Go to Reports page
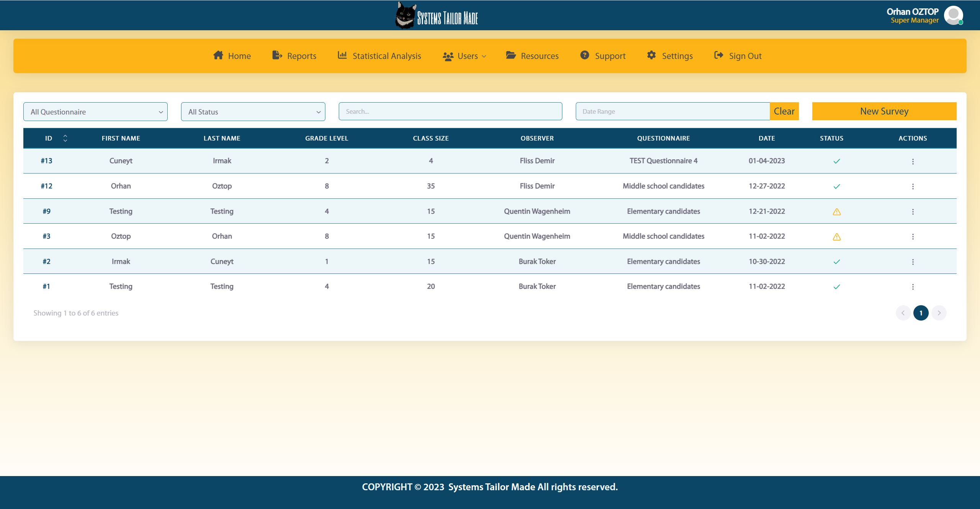The image size is (980, 509). click(294, 56)
